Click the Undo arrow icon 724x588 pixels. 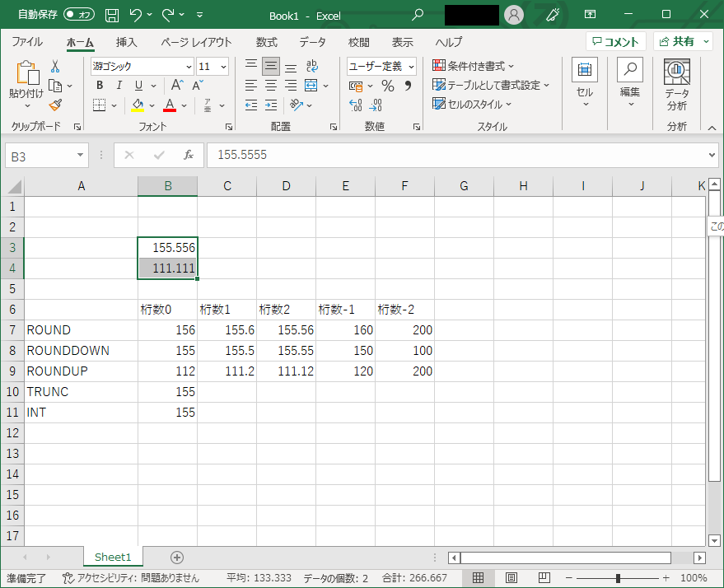135,15
